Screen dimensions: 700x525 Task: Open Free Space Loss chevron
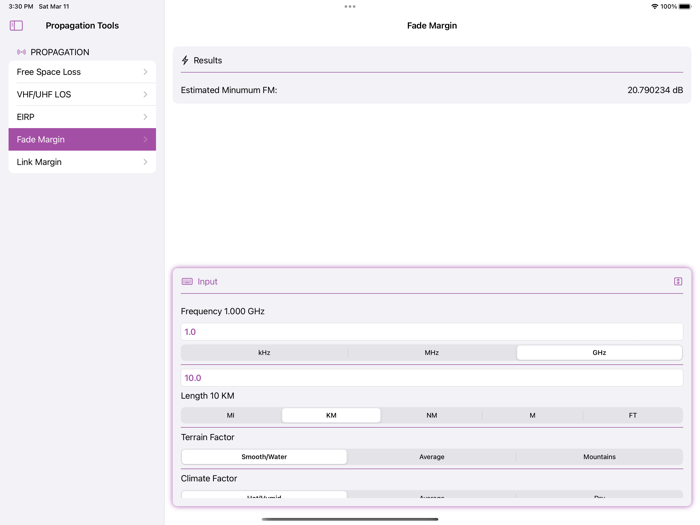(x=145, y=72)
